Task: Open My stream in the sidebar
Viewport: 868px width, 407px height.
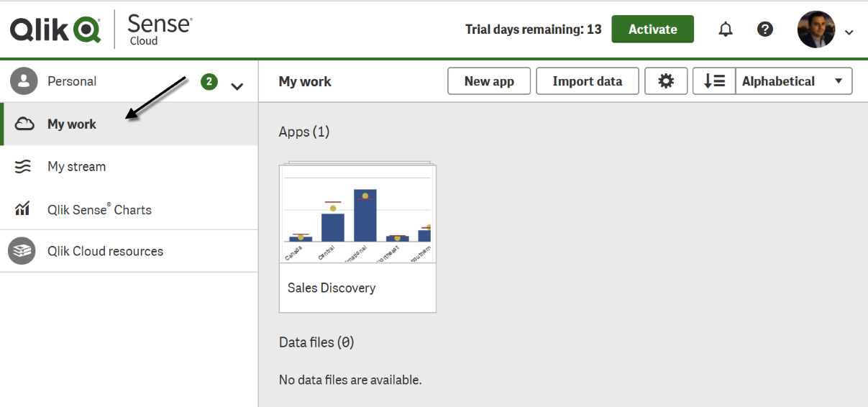Action: pos(129,167)
